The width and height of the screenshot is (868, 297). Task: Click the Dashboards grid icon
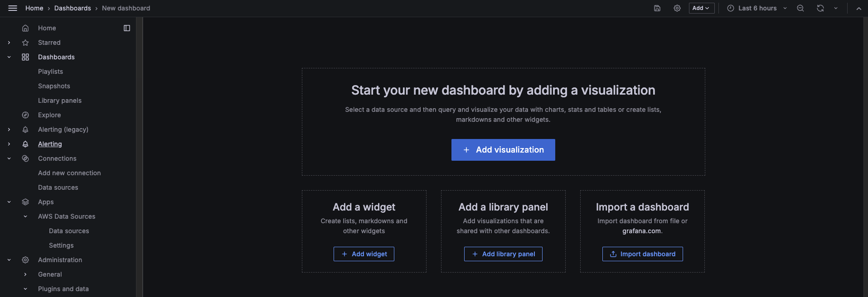click(x=25, y=57)
